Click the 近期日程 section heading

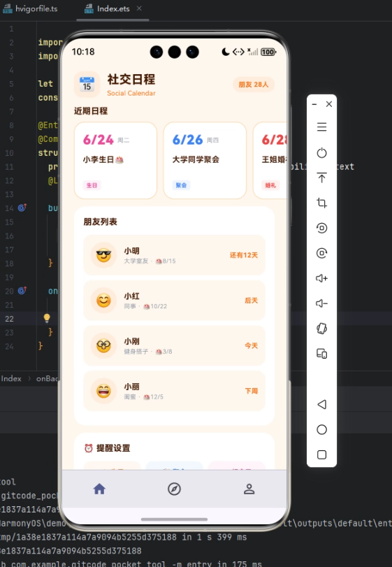91,111
